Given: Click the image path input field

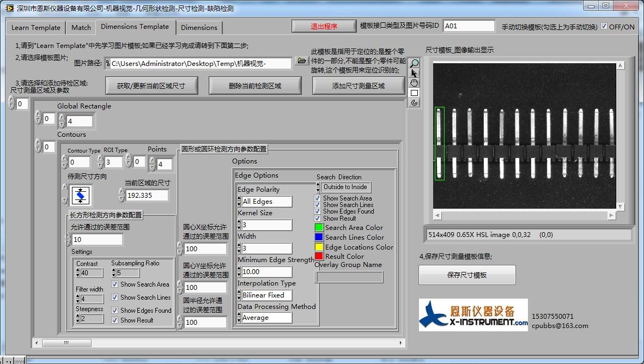Looking at the screenshot, I should [199, 63].
